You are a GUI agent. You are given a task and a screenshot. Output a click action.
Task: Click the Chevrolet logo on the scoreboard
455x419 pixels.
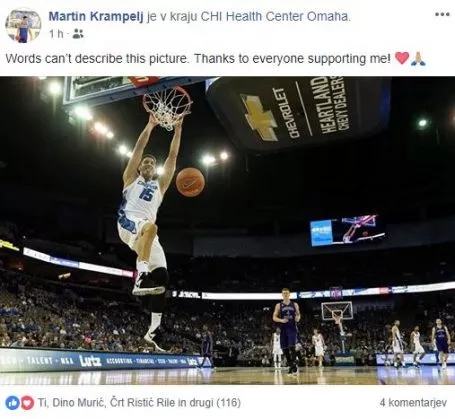[x=259, y=117]
